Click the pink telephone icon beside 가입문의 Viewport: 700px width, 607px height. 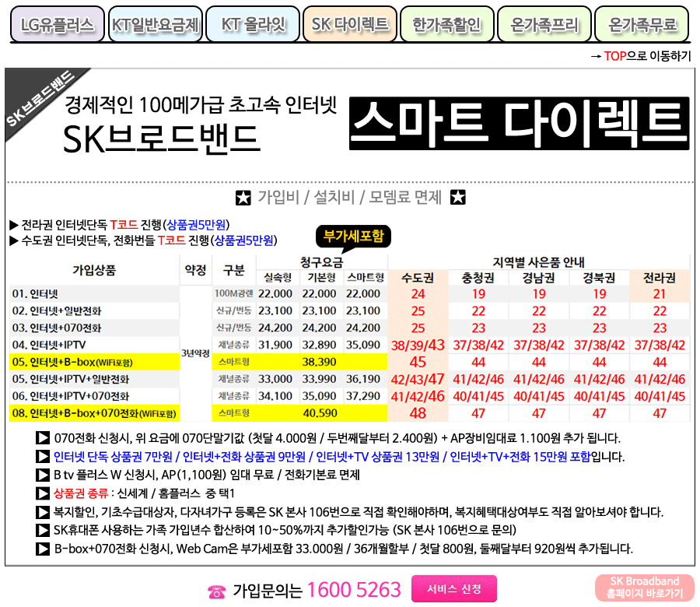(216, 591)
